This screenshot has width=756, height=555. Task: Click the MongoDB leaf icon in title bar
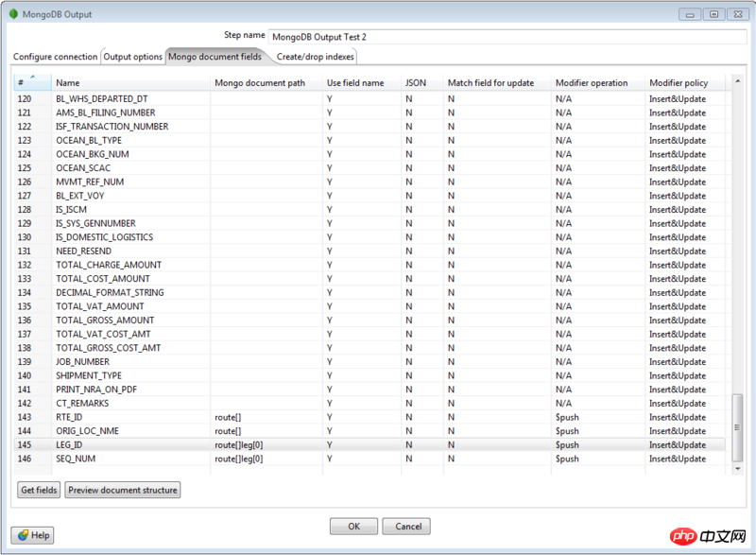pos(13,14)
